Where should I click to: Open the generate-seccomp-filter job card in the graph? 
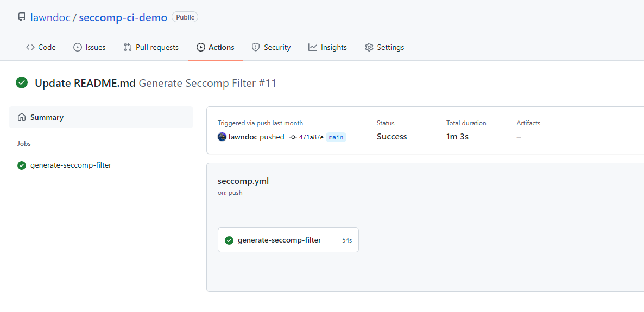(288, 240)
